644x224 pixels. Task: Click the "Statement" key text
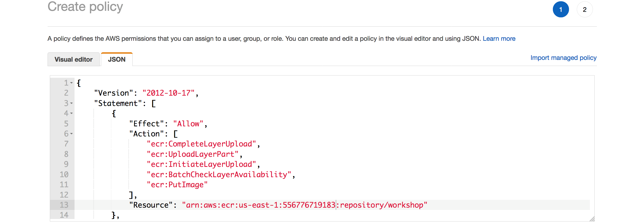(118, 103)
